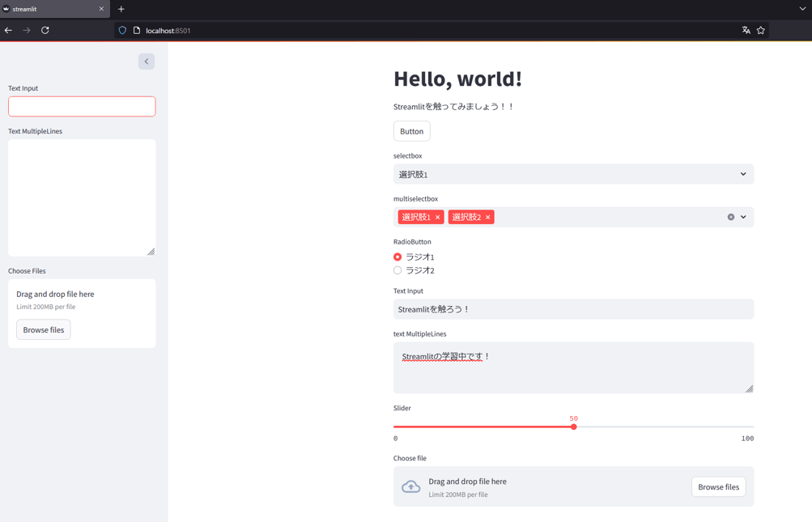Click the RadioButton label
This screenshot has height=522, width=812.
(412, 242)
